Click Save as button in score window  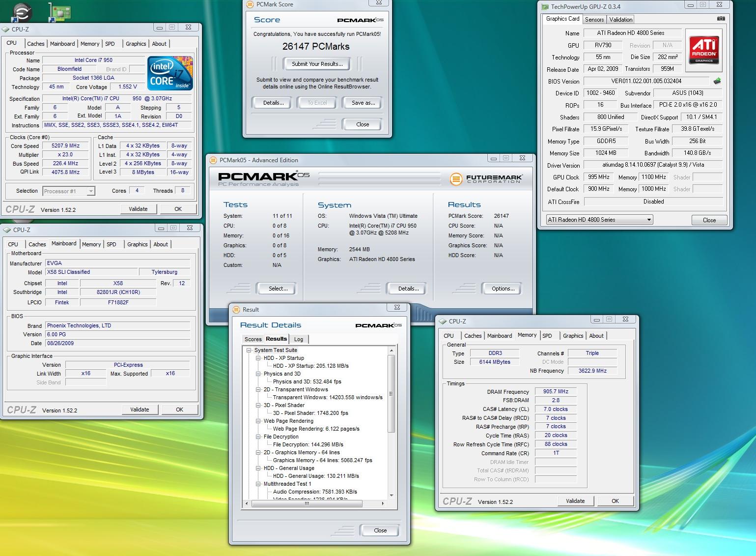pos(364,103)
